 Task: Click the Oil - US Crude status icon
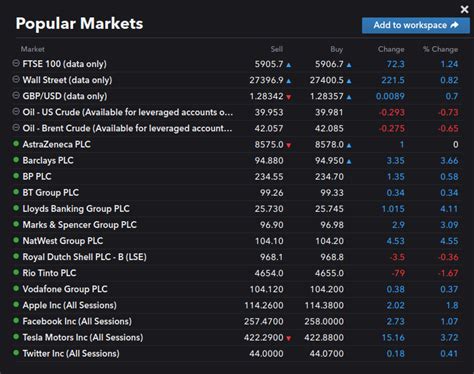click(16, 111)
